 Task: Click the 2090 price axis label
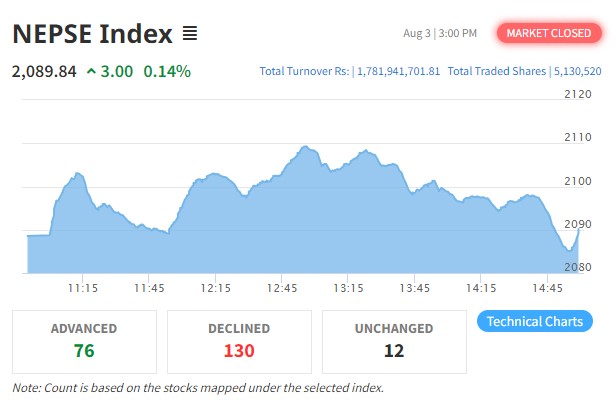[578, 224]
